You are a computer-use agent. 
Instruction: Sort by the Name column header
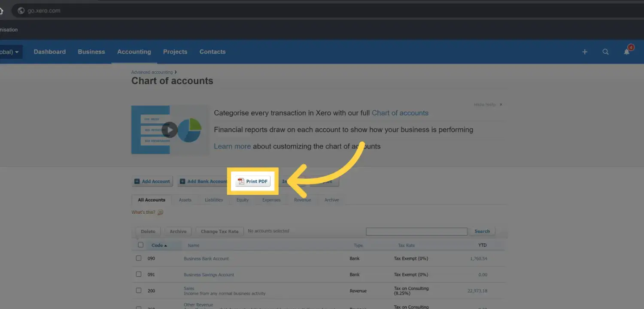tap(194, 245)
